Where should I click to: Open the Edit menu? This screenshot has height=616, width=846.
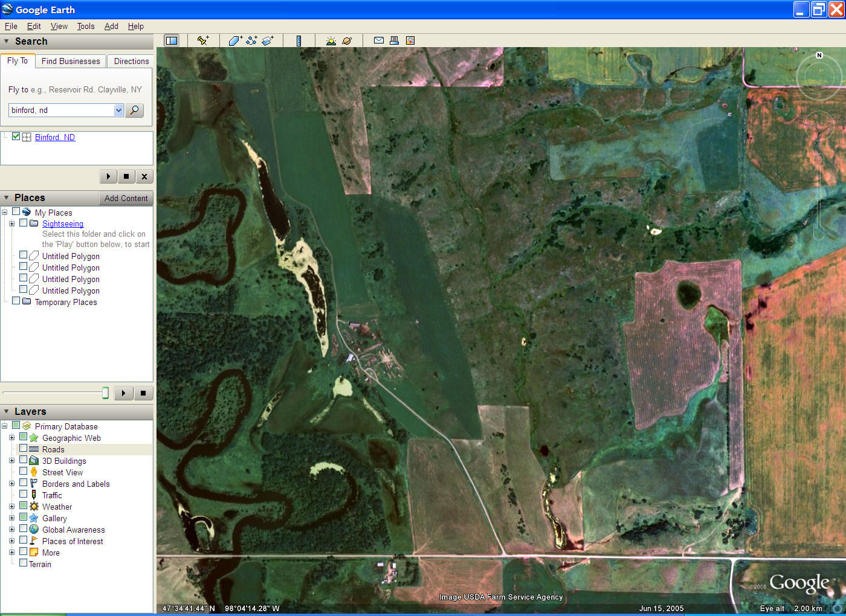coord(34,26)
